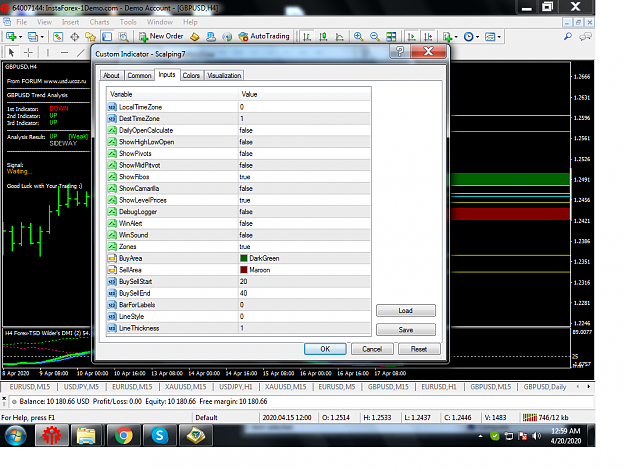Open the Market Watch icon

[x=58, y=37]
